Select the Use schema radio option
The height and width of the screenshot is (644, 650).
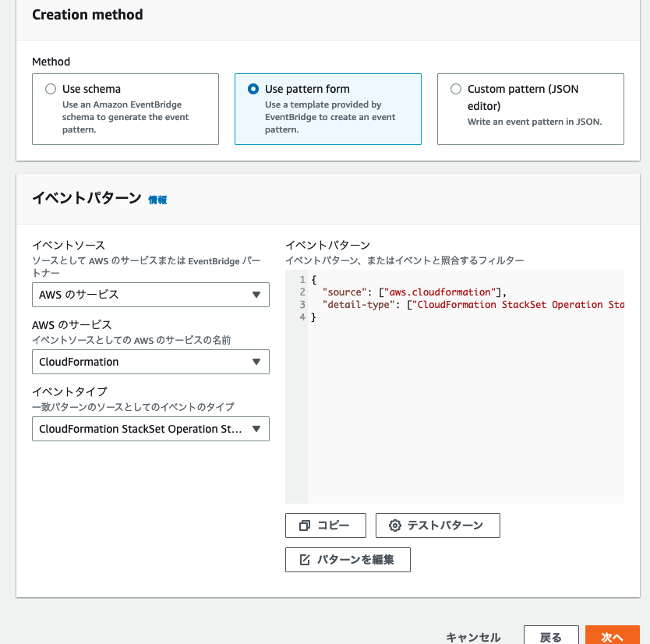(x=51, y=89)
